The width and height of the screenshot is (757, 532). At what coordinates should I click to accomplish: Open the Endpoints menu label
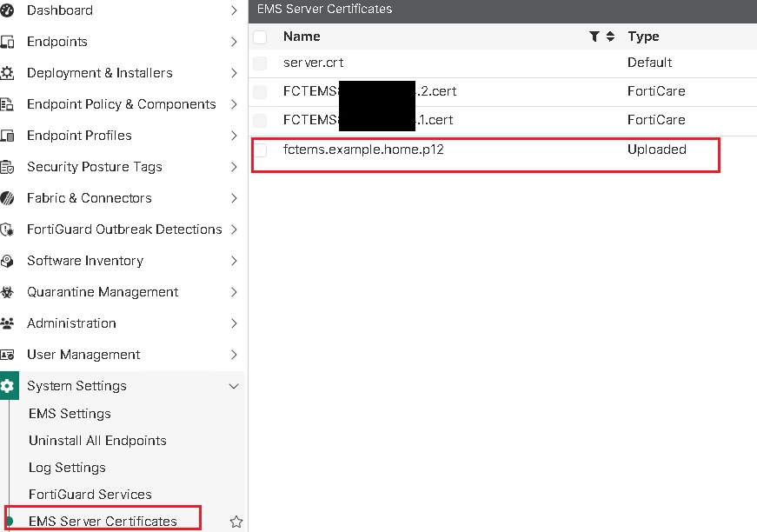tap(57, 42)
